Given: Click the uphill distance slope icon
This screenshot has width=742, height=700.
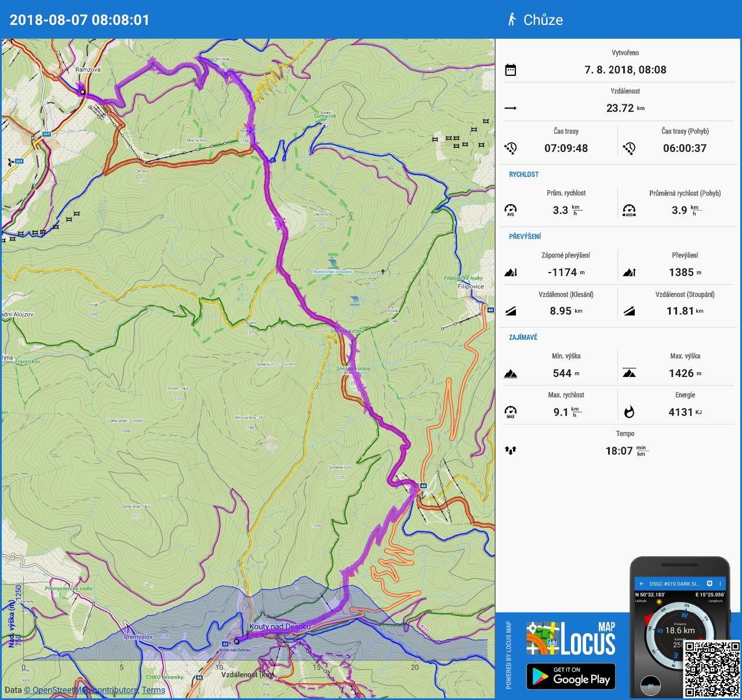Looking at the screenshot, I should click(x=629, y=311).
